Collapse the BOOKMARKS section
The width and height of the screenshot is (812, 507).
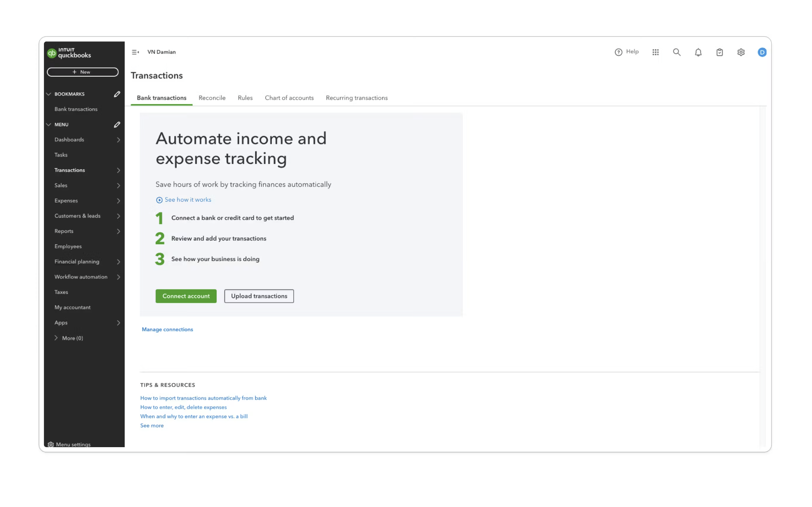(49, 94)
